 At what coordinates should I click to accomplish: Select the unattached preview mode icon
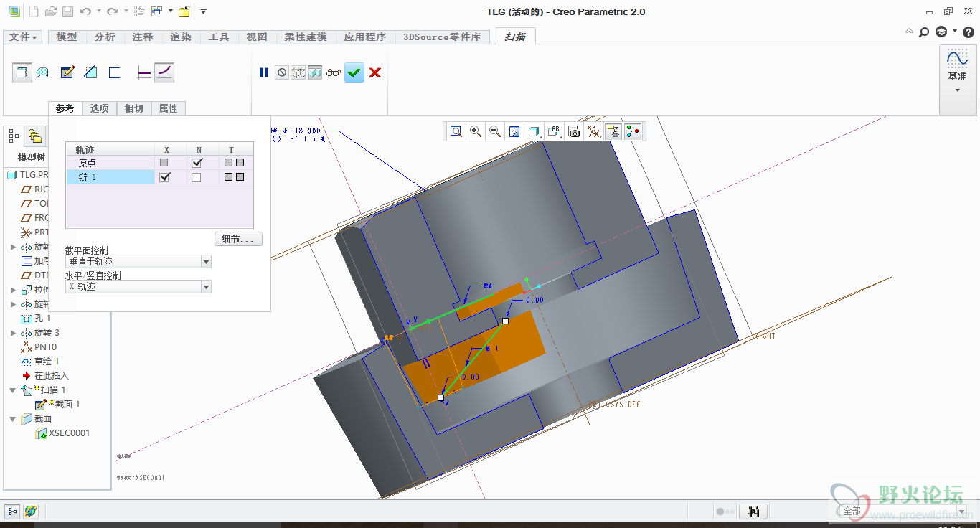point(298,72)
